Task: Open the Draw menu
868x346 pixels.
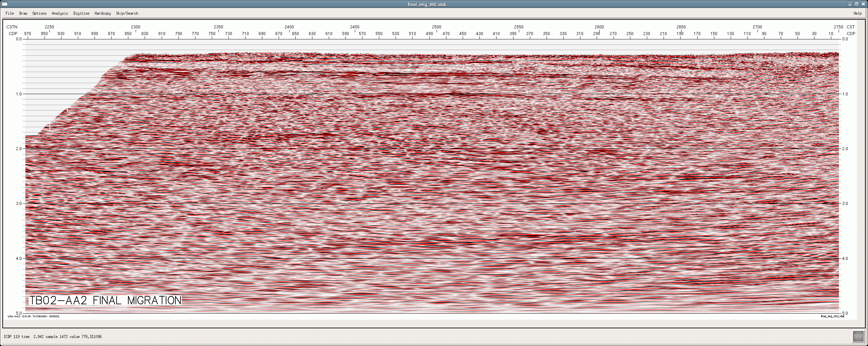Action: click(23, 13)
